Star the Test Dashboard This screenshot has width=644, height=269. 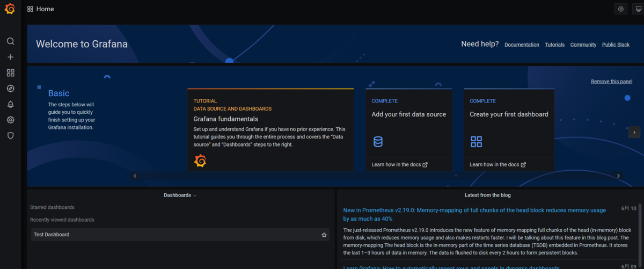pyautogui.click(x=324, y=235)
